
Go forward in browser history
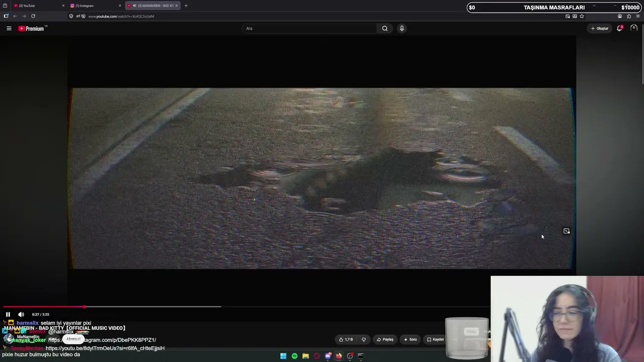24,16
